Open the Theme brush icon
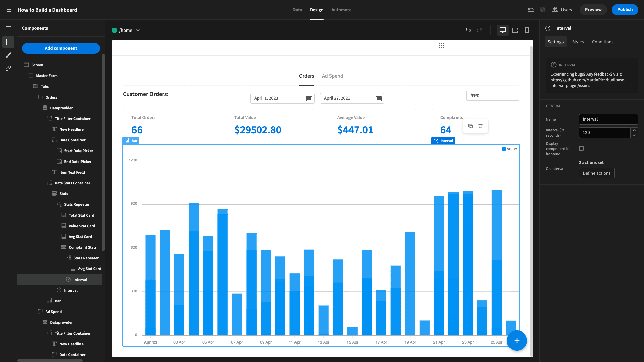Screen dimensions: 644x362 click(8, 55)
